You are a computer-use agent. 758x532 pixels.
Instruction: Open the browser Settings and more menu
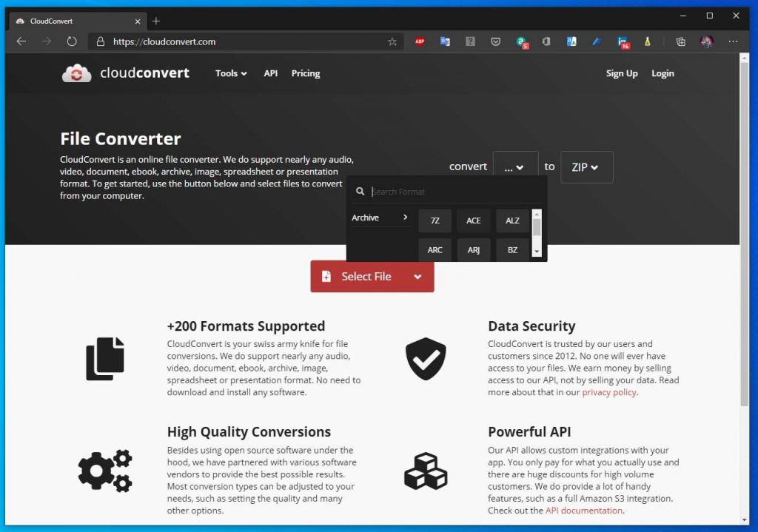click(x=733, y=41)
